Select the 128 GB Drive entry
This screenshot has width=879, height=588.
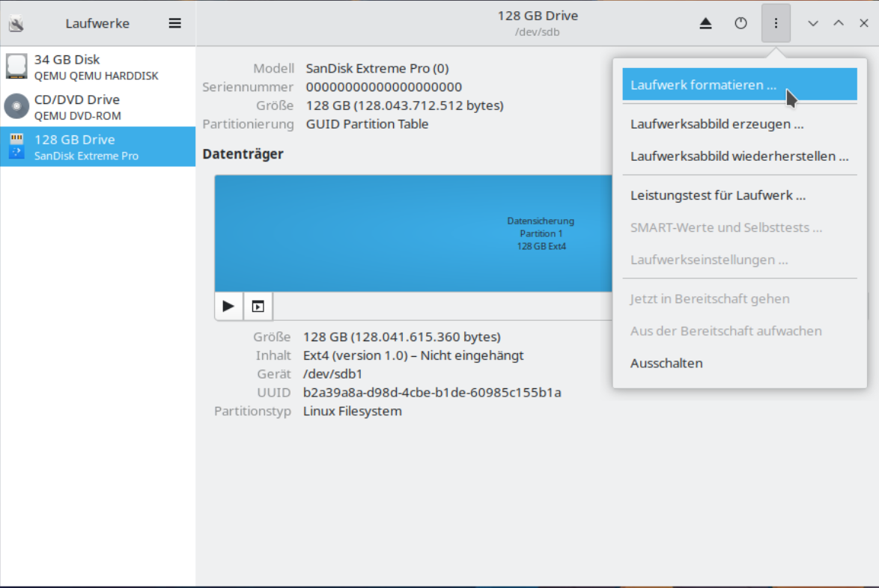point(97,147)
